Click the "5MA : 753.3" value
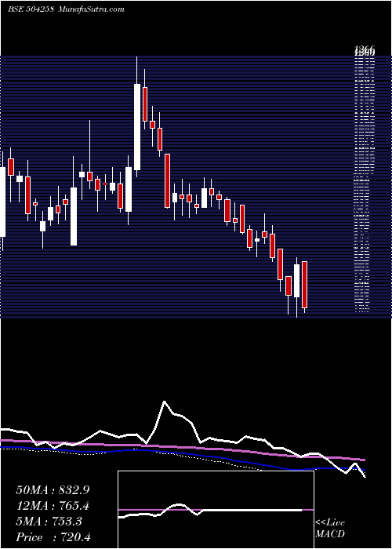Image resolution: width=392 pixels, height=549 pixels. click(x=49, y=522)
